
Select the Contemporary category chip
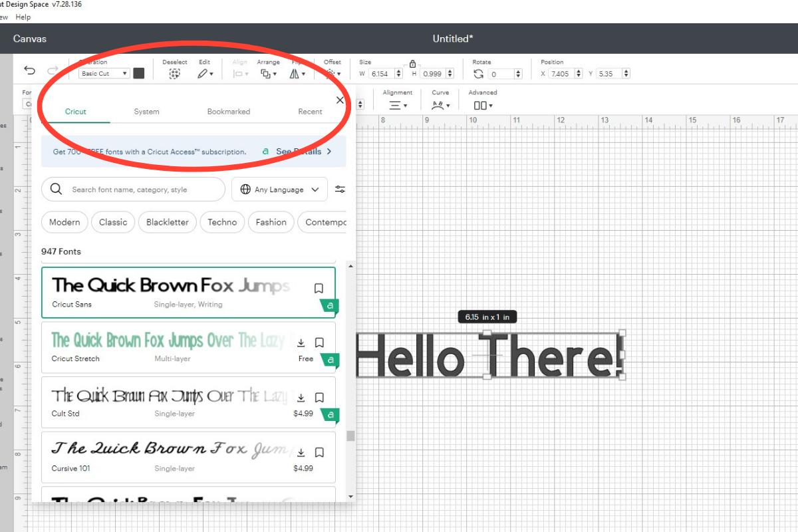click(323, 222)
